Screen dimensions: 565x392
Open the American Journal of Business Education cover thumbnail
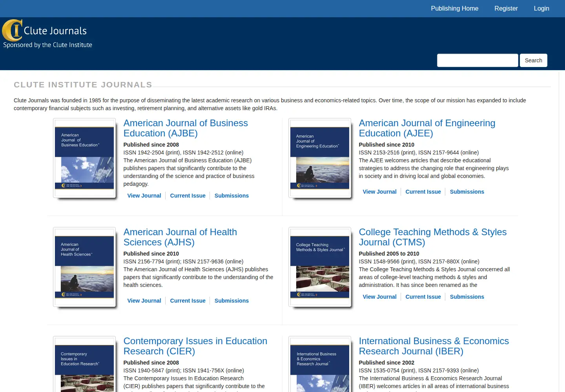click(84, 158)
